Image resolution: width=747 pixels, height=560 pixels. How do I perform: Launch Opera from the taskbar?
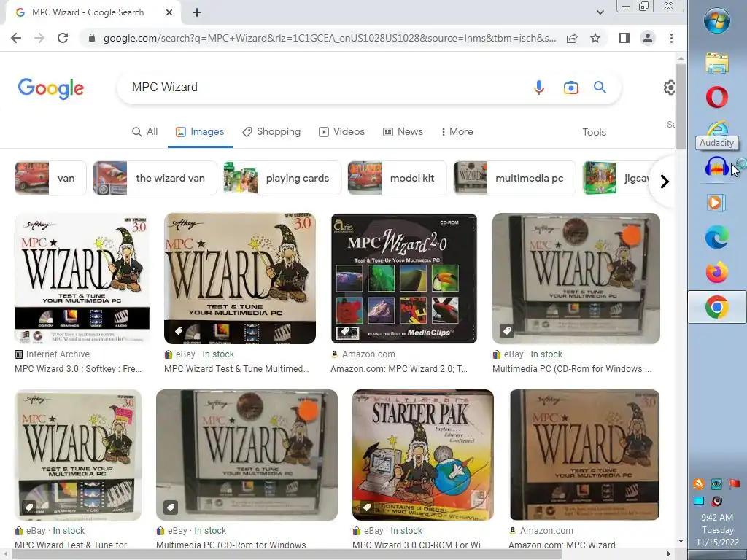coord(717,97)
